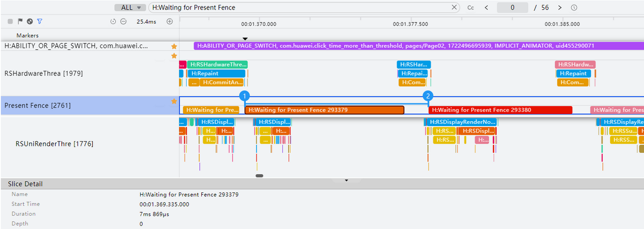Toggle case-sensitive search Cc
This screenshot has height=229, width=644.
click(x=471, y=8)
